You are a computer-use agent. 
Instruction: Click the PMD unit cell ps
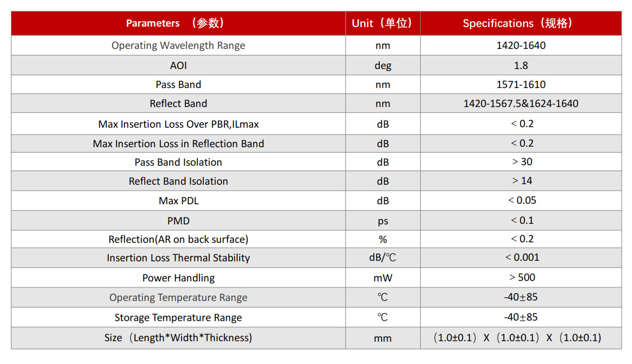click(x=383, y=221)
